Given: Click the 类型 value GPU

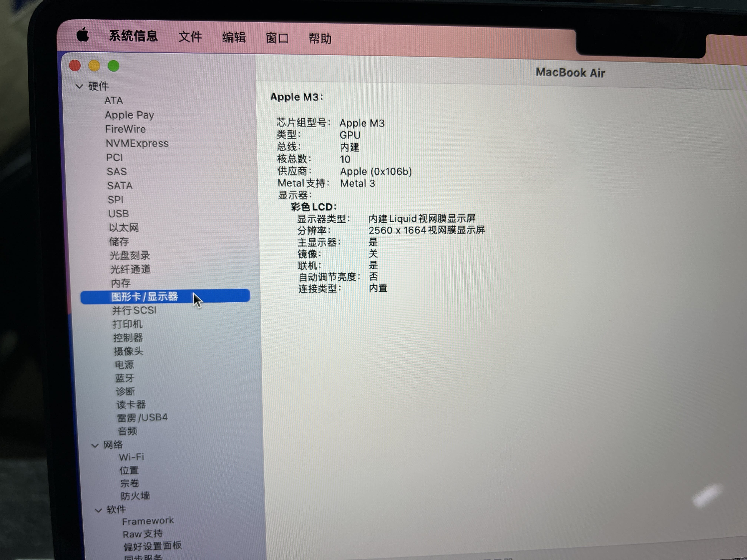Looking at the screenshot, I should pos(350,135).
